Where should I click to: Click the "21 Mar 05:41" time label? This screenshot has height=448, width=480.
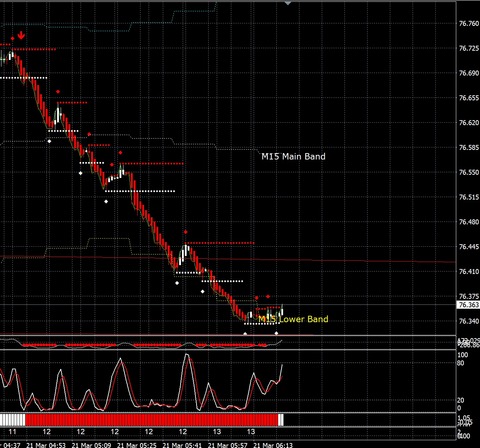[182, 445]
